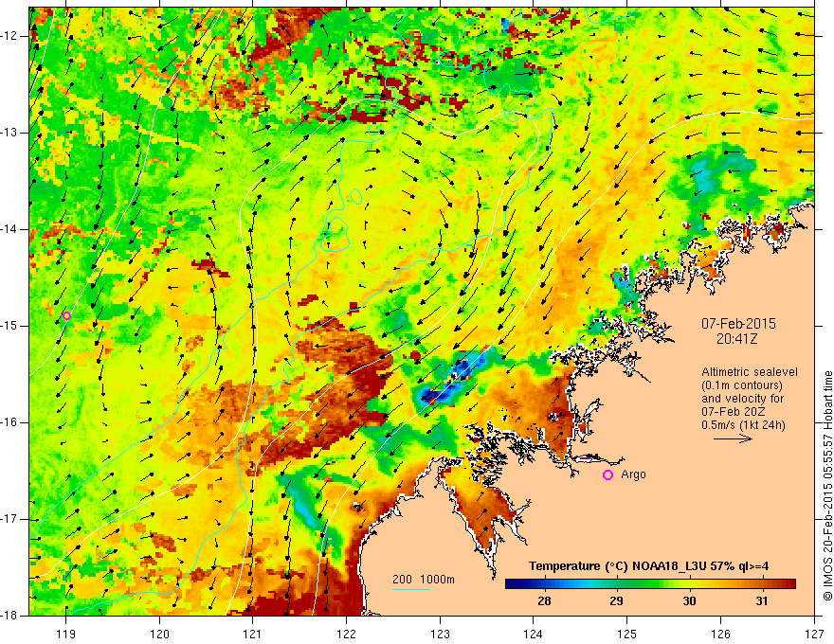Click the longitude axis label 125
Viewport: 834px width, 644px height.
627,634
